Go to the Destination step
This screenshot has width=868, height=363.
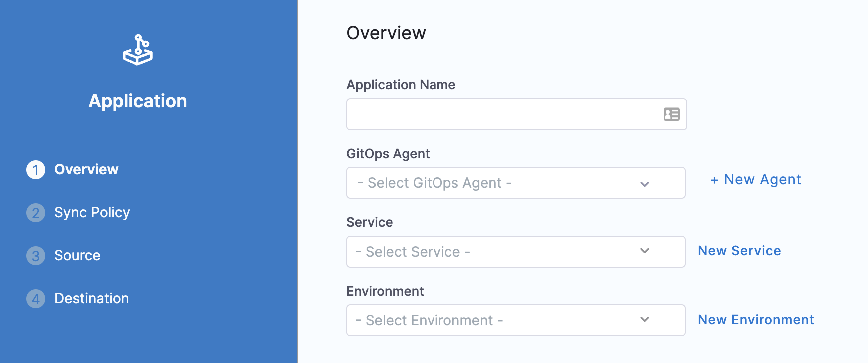coord(91,299)
